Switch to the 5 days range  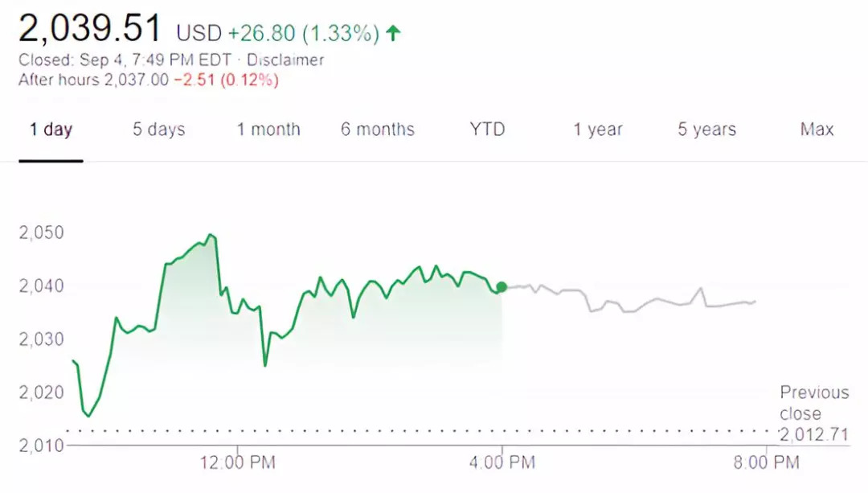click(x=158, y=129)
